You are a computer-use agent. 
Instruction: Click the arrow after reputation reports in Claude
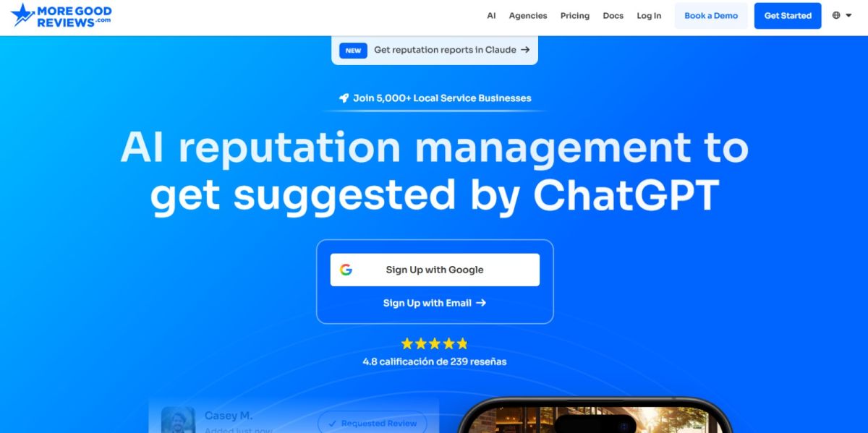[x=525, y=50]
